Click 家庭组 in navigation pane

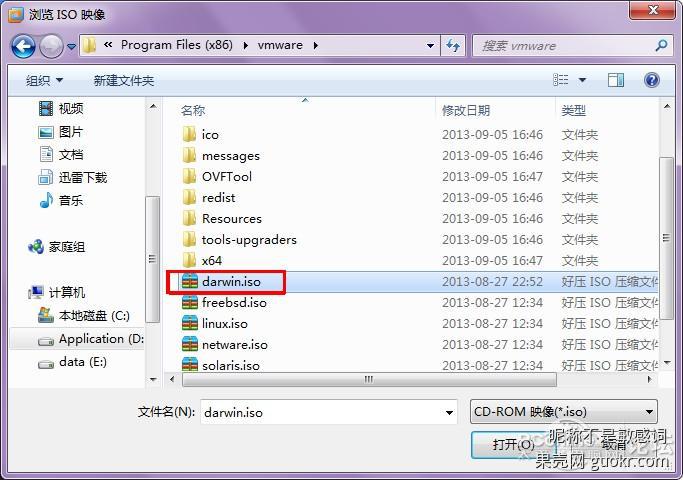57,247
